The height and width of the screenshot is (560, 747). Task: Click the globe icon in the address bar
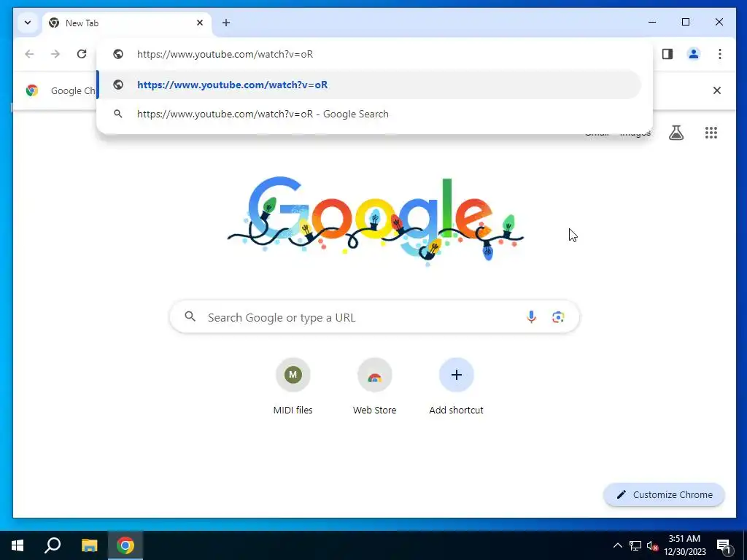(118, 54)
